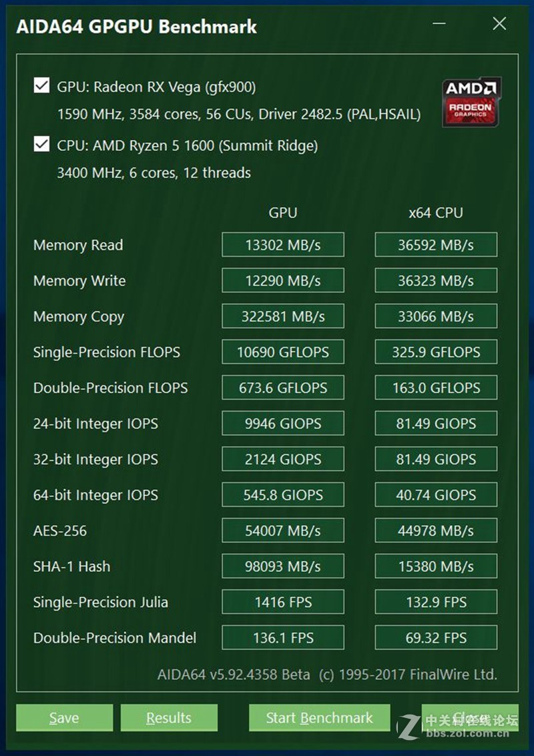Click Start Benchmark
The height and width of the screenshot is (756, 534).
[x=319, y=718]
